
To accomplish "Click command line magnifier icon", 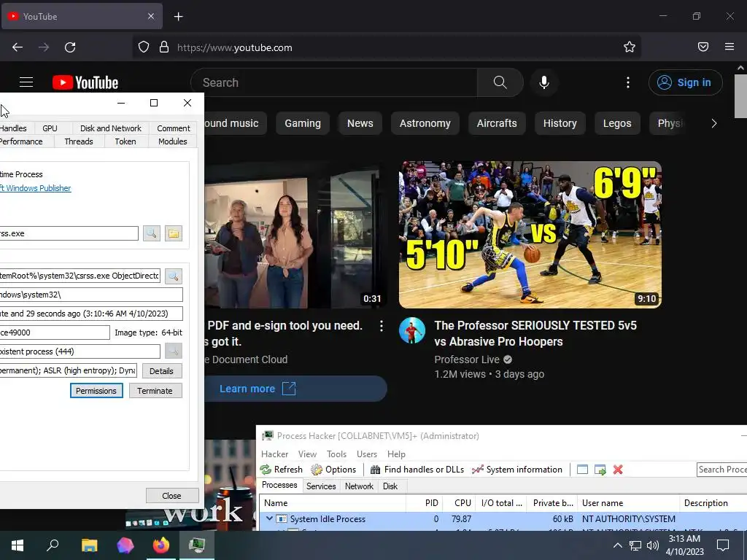I will 174,276.
